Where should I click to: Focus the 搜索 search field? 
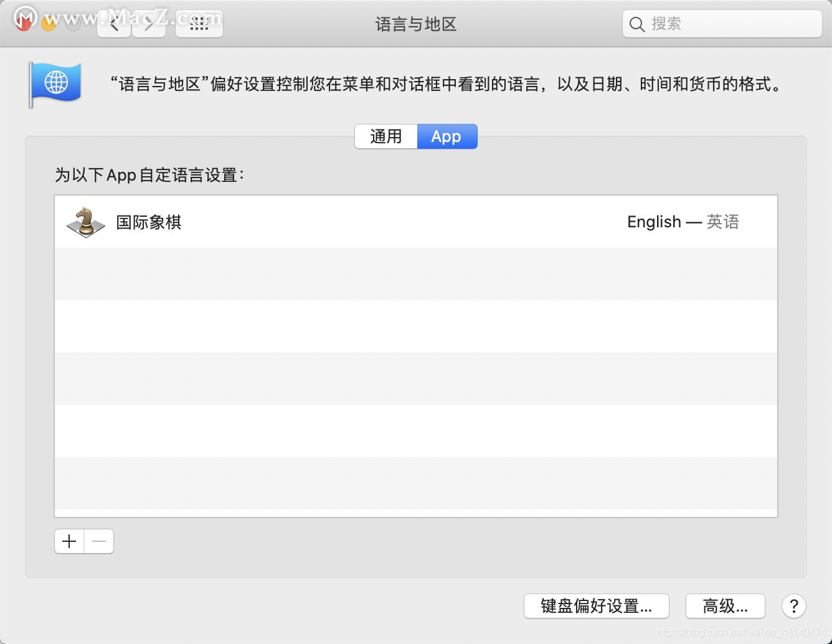click(722, 24)
